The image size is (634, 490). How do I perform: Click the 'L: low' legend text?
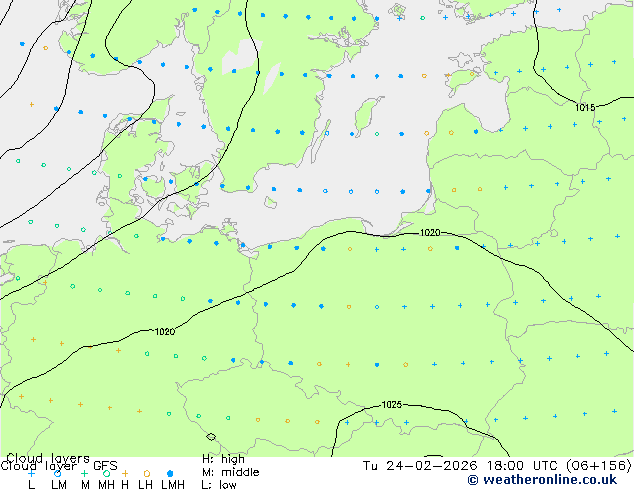219,485
